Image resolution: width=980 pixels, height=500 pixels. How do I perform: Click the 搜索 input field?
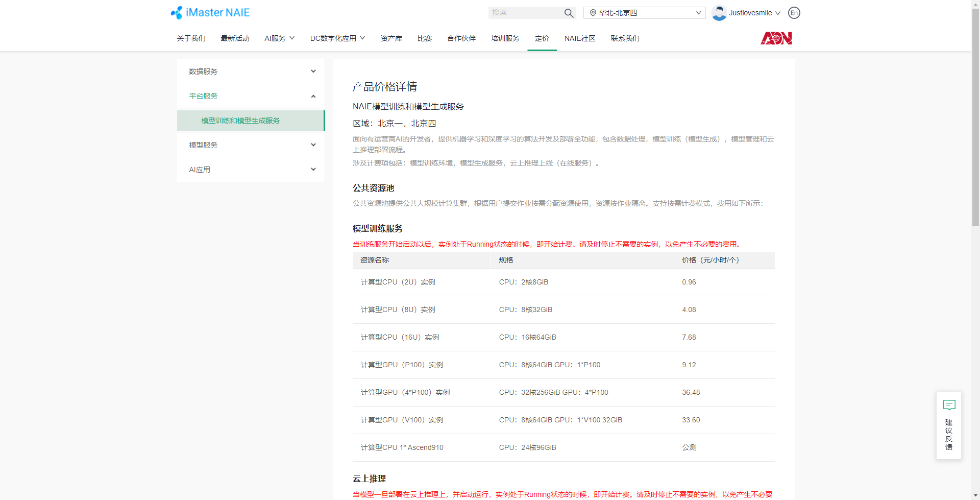point(525,13)
